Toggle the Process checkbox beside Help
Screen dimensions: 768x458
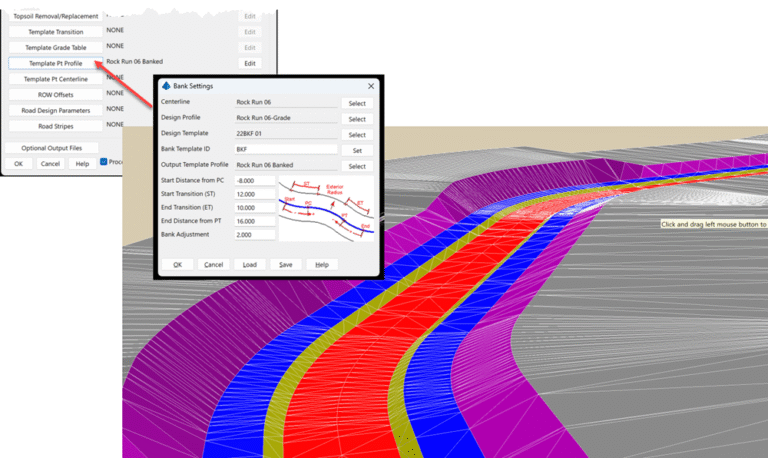click(x=103, y=162)
